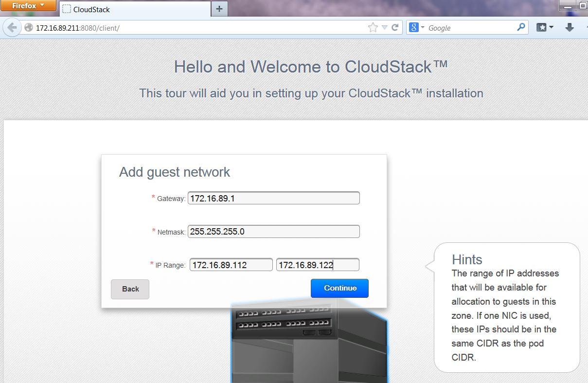Minimize the Firefox window
588x383 pixels.
pyautogui.click(x=567, y=6)
